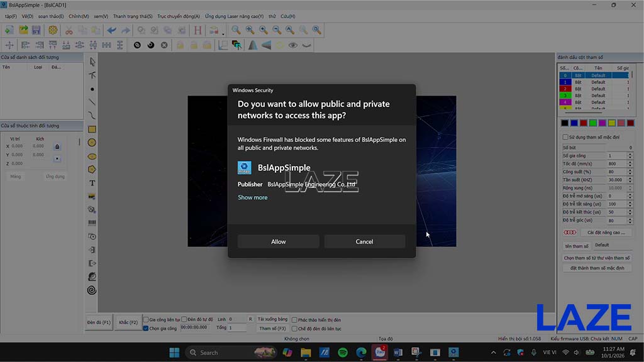Screen dimensions: 644x362
Task: Choose the curve drawing tool
Action: pyautogui.click(x=92, y=116)
